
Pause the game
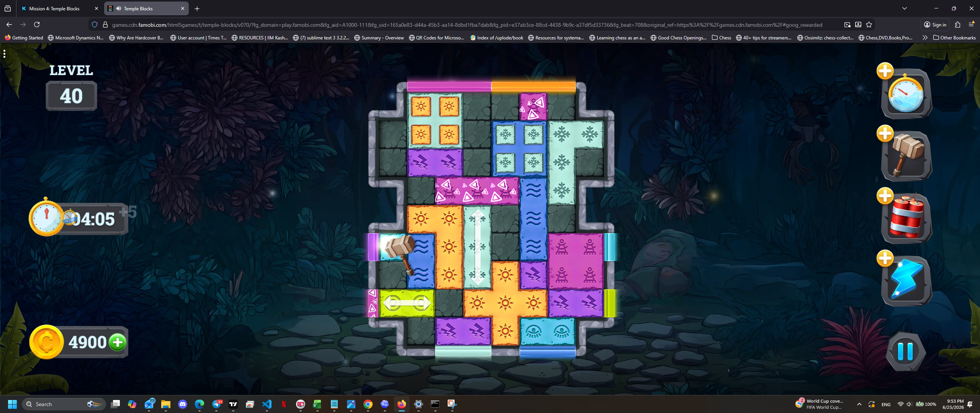point(906,351)
